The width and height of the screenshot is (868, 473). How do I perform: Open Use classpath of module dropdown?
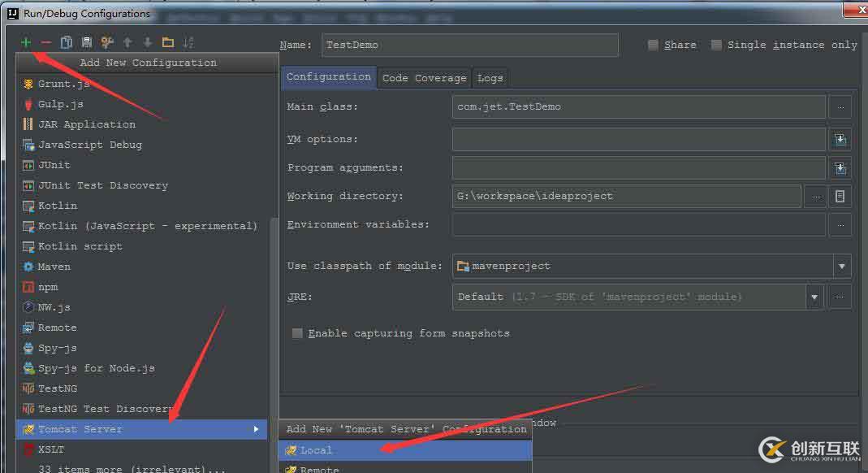[x=842, y=267]
